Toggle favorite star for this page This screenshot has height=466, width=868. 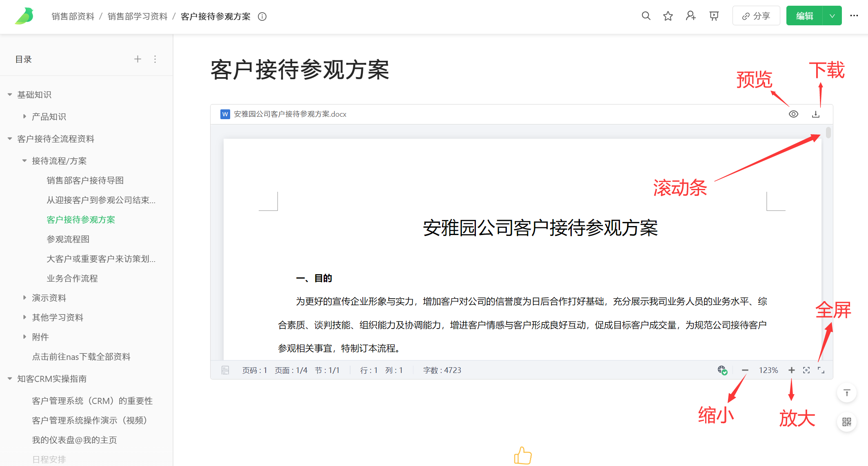point(668,16)
